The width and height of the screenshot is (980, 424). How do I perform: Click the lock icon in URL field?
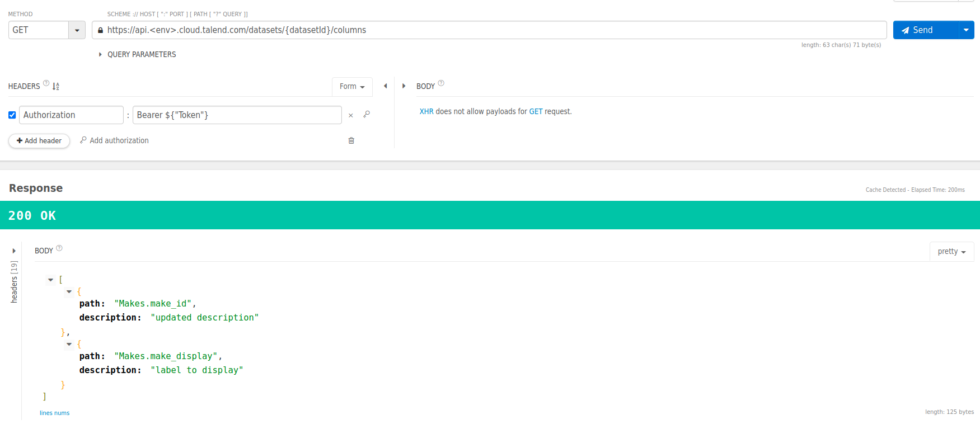pos(100,30)
